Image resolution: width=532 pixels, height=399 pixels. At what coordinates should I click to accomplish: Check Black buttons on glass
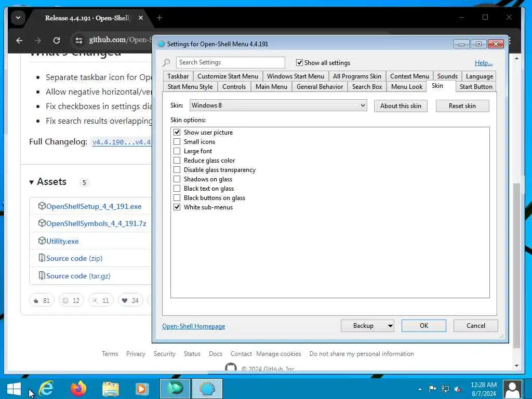point(177,197)
